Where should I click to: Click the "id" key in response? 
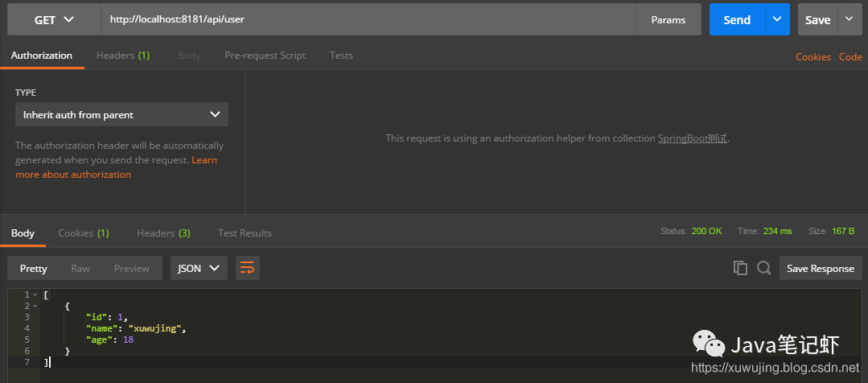(x=97, y=317)
